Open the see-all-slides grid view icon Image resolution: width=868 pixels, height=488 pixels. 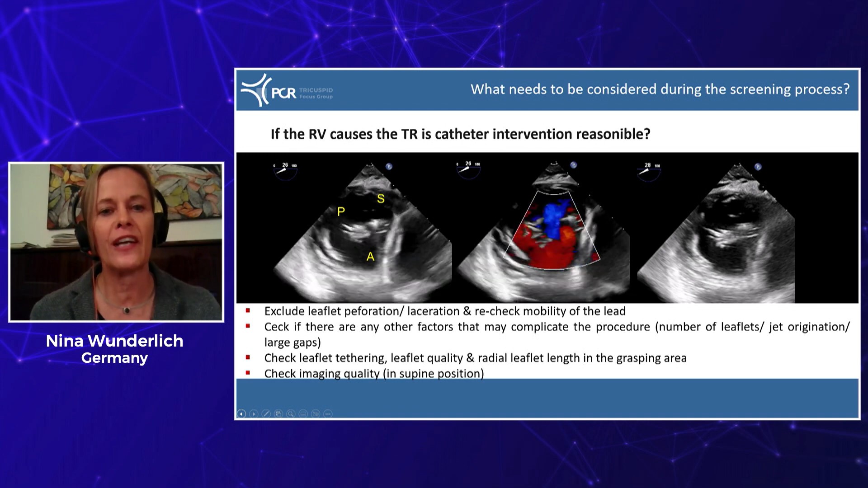coord(278,414)
